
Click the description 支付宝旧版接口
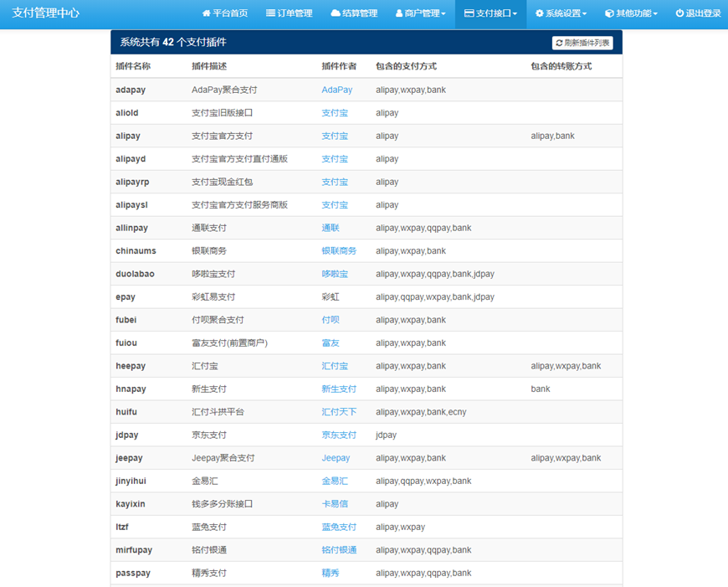[x=222, y=113]
